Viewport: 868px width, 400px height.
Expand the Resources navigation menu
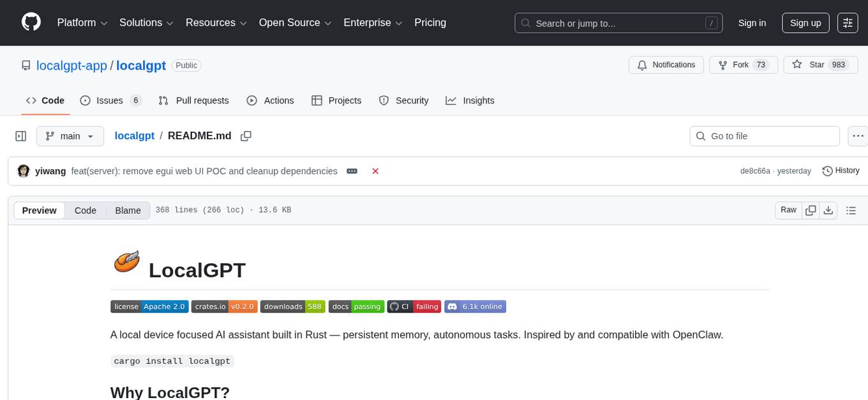216,22
